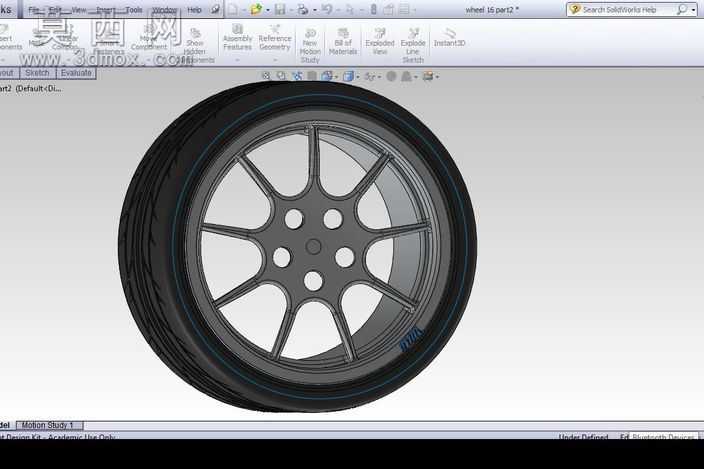Switch to the Evaluate tab
This screenshot has width=704, height=469.
(x=76, y=73)
